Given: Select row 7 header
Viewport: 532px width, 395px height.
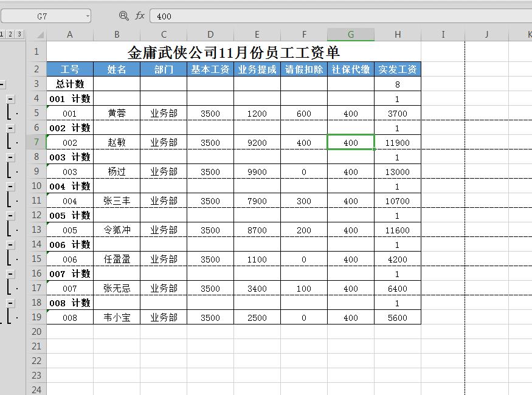Looking at the screenshot, I should coord(36,143).
